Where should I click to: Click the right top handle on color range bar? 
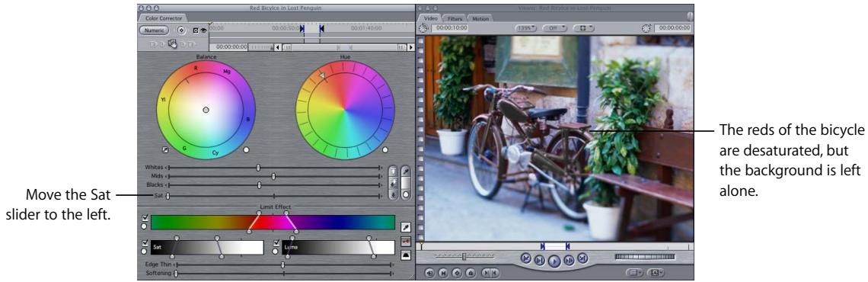286,213
